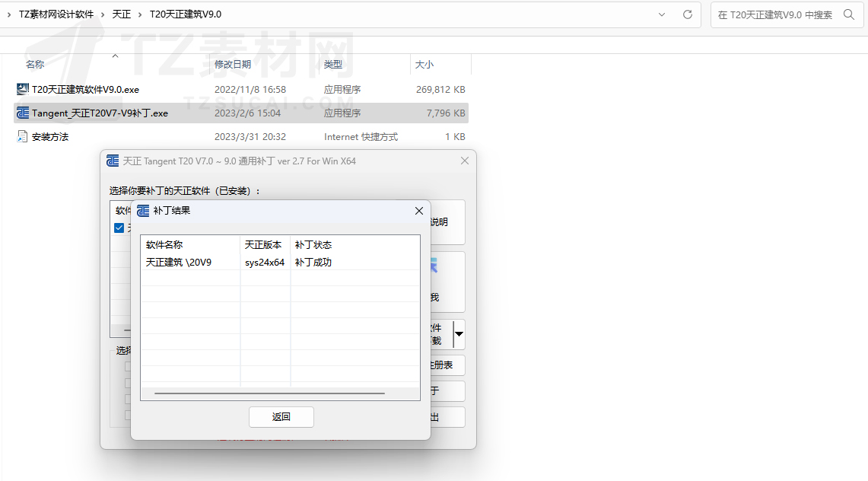Screen dimensions: 868x481
Task: Select file T20天正建筑软件V9.0.exe
Action: pyautogui.click(x=85, y=89)
